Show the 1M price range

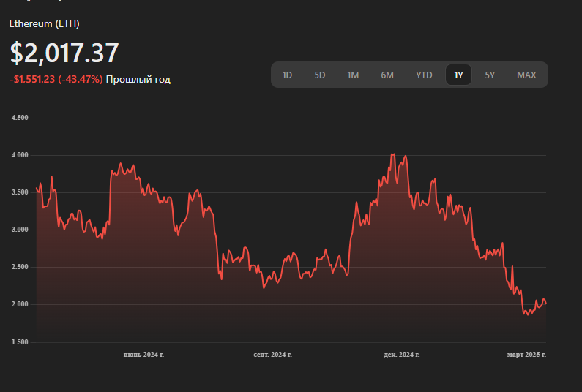353,75
